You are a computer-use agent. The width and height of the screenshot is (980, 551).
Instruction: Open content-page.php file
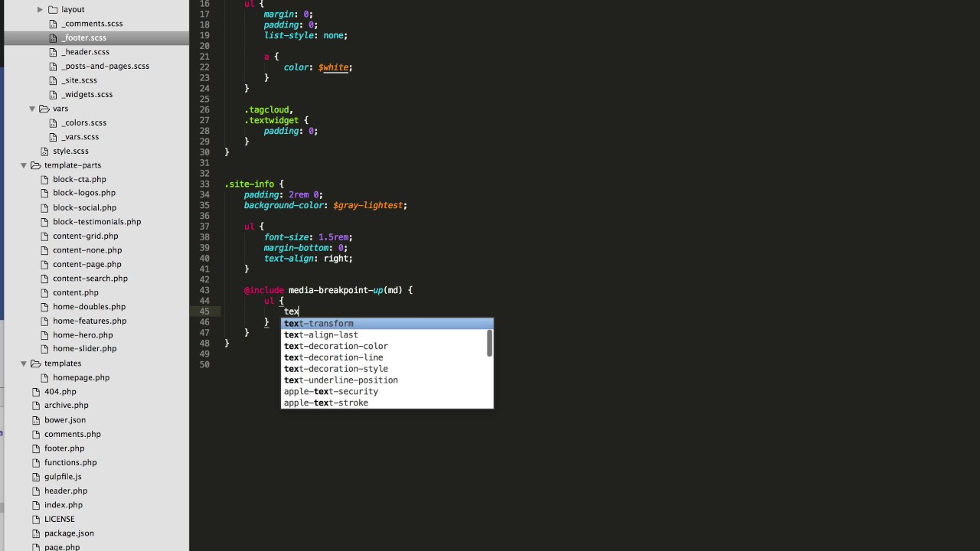[x=87, y=264]
